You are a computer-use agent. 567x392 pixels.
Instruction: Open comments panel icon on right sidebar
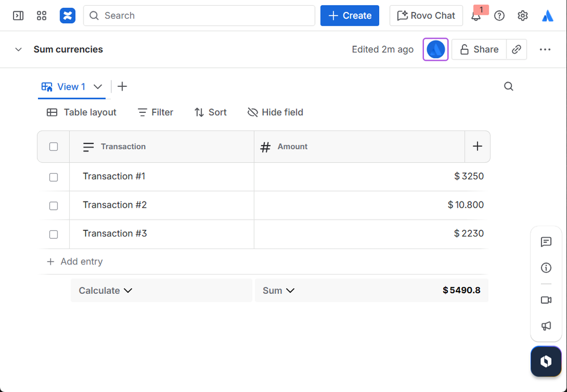pyautogui.click(x=546, y=242)
